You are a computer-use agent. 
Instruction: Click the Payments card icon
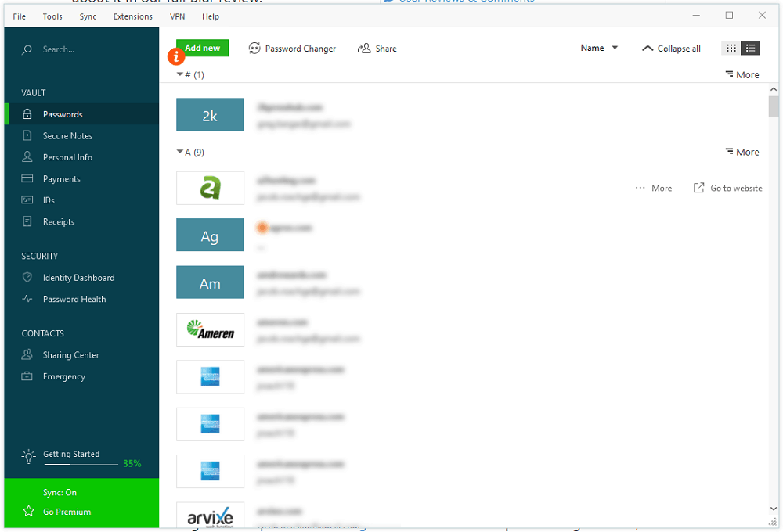coord(27,178)
